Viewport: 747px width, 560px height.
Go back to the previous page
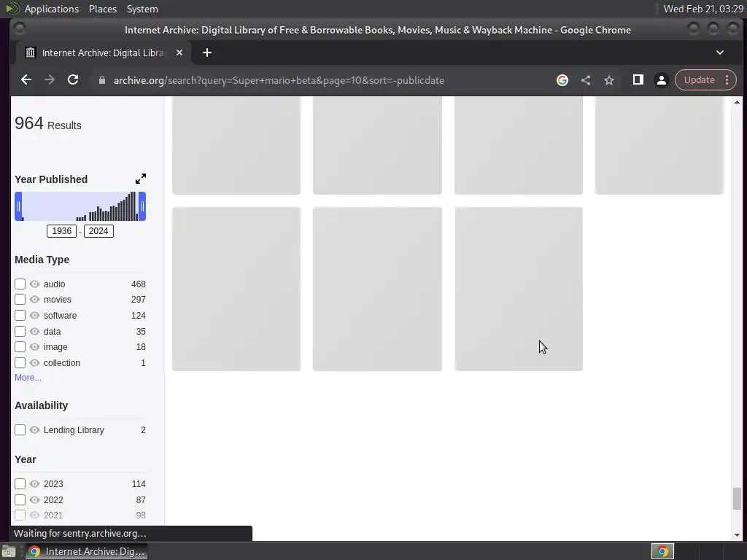[x=26, y=80]
